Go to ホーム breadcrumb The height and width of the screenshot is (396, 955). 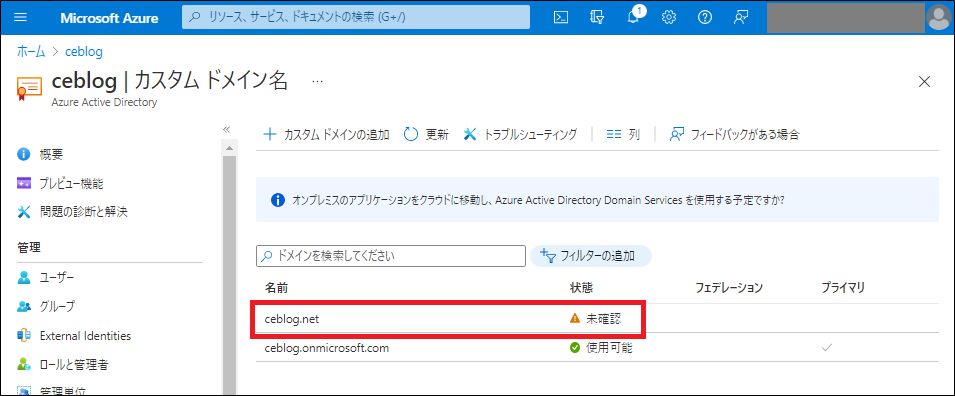pos(31,52)
